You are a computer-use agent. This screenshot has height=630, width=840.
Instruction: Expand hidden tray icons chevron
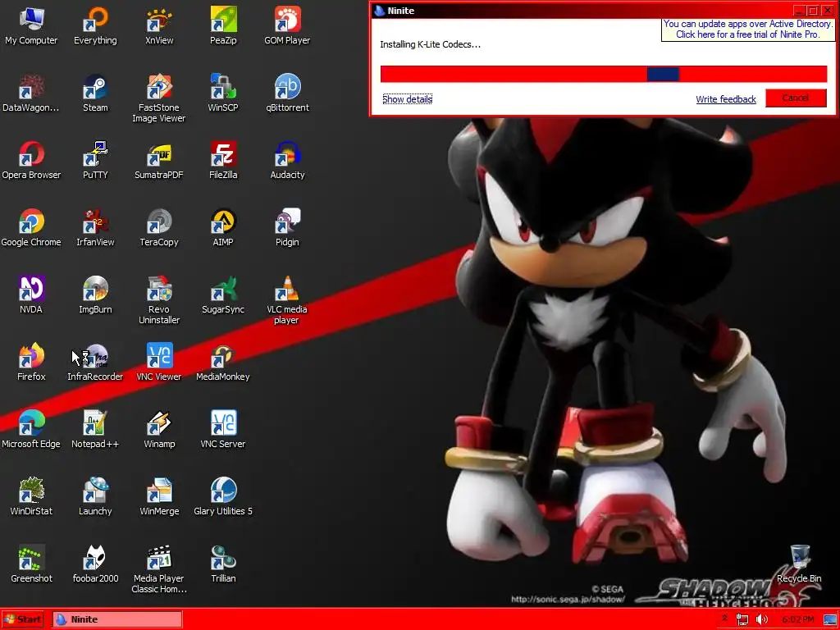725,619
